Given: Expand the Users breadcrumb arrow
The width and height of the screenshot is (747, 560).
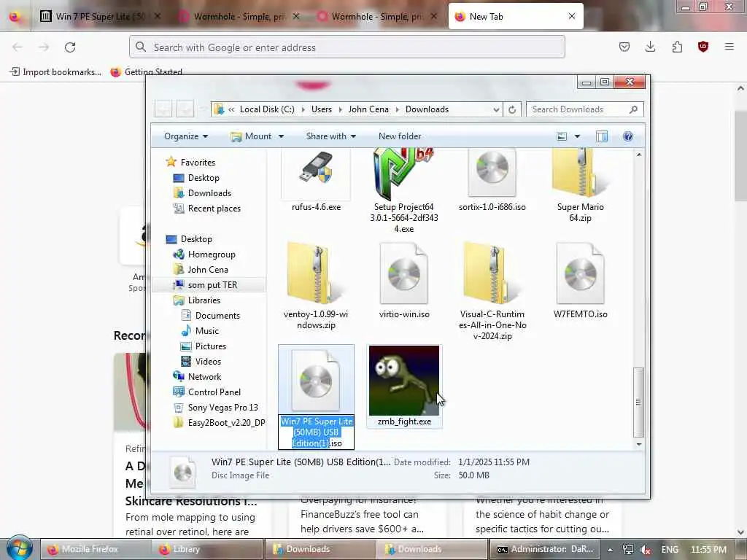Looking at the screenshot, I should (340, 109).
